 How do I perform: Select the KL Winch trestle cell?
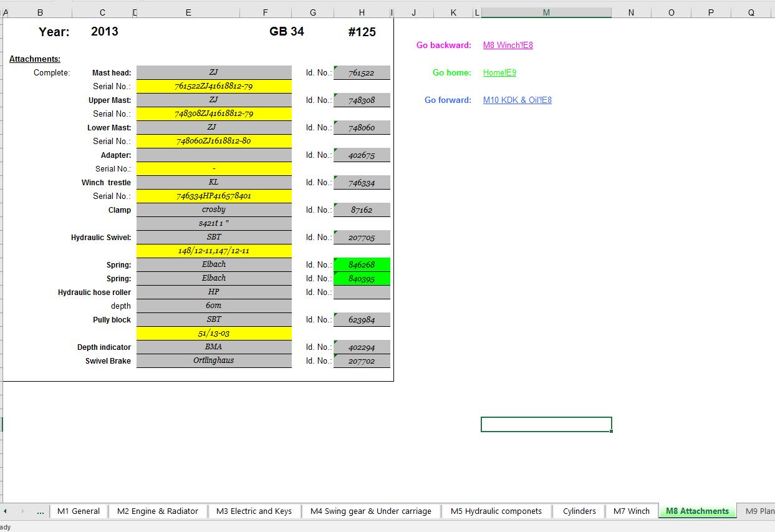(x=214, y=182)
